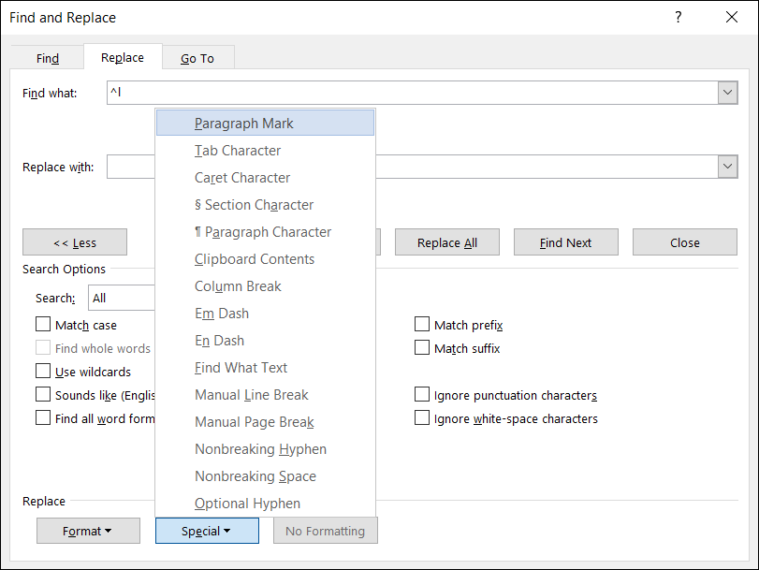Click inside the Find what field
This screenshot has width=759, height=570.
coord(412,92)
